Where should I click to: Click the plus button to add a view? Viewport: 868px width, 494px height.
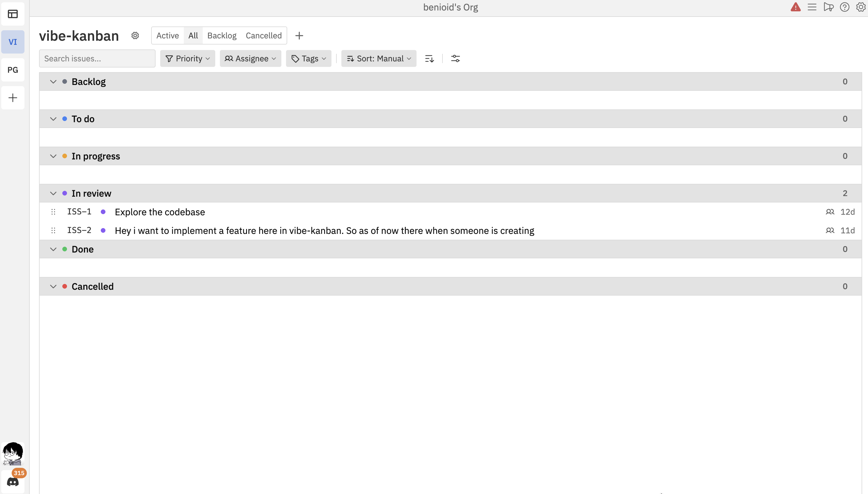299,35
